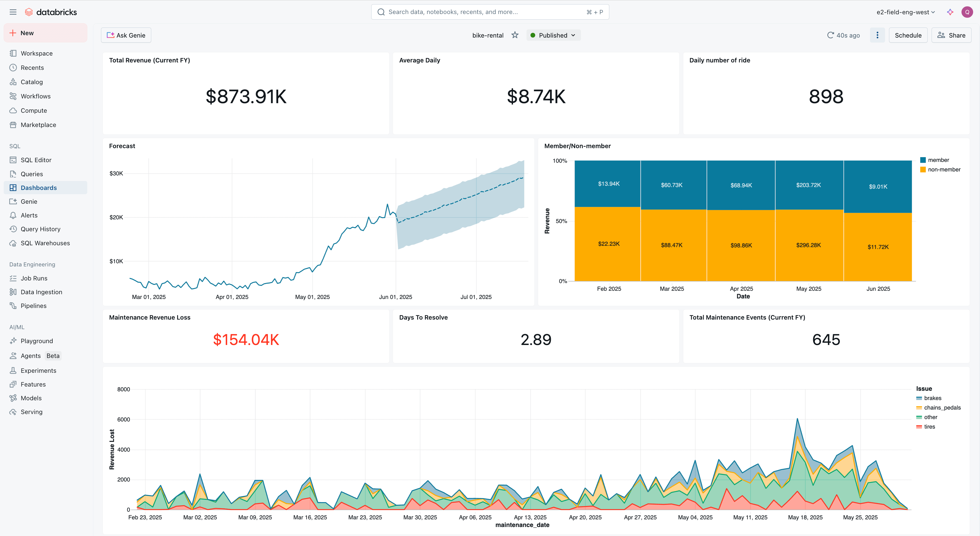
Task: Toggle the other issue legend entry
Action: pos(927,417)
